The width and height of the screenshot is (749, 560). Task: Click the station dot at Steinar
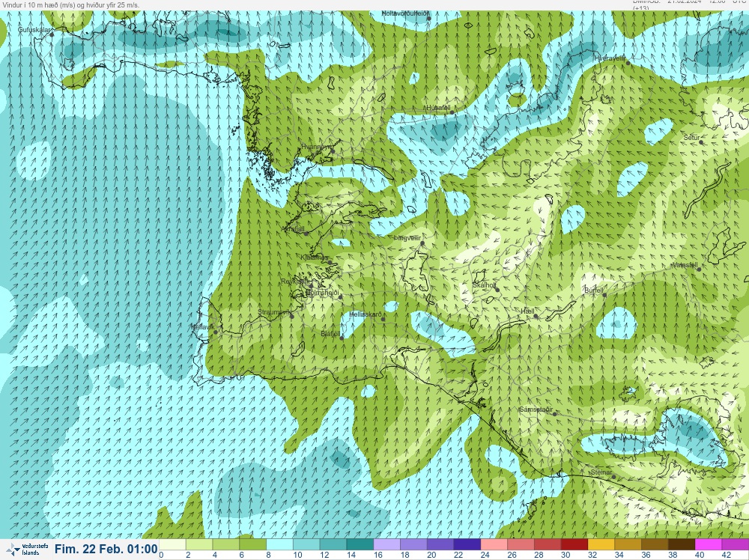(x=614, y=477)
